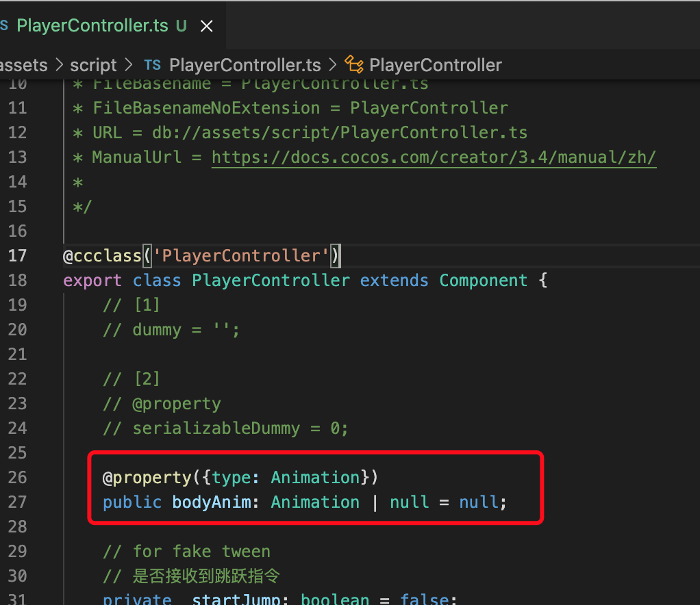Click the serializableDummy comment line
Screen dimensions: 700x605
pos(225,428)
